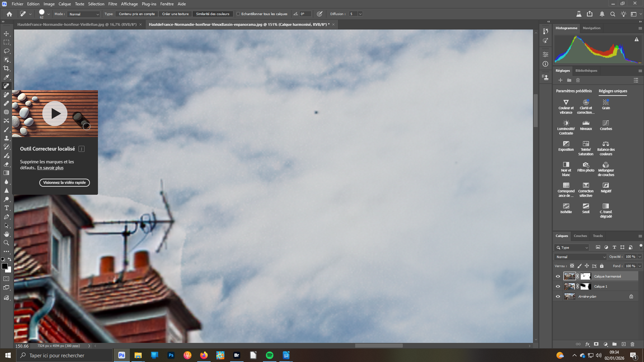Open the Mode dropdown set to Normal
The height and width of the screenshot is (362, 644).
coord(84,14)
